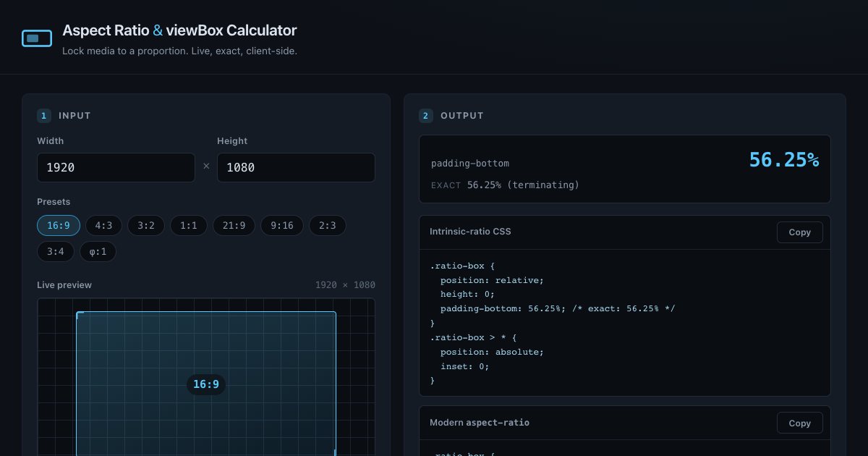Select the 9:16 preset
868x456 pixels.
pos(282,226)
